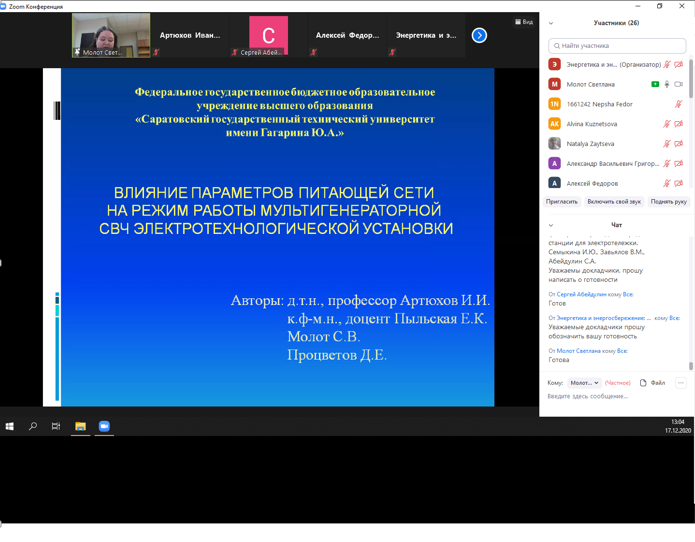This screenshot has width=695, height=542.
Task: Toggle Молот Светлана microphone icon
Action: tap(667, 85)
